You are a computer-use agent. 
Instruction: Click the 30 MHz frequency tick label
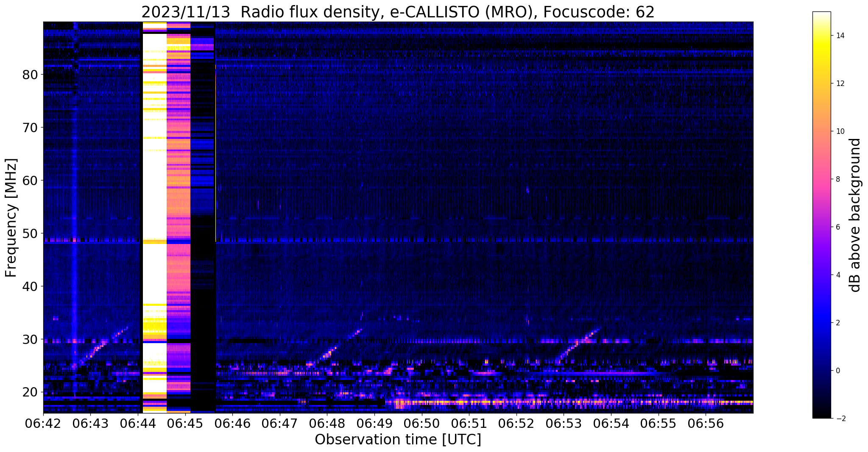click(x=30, y=339)
